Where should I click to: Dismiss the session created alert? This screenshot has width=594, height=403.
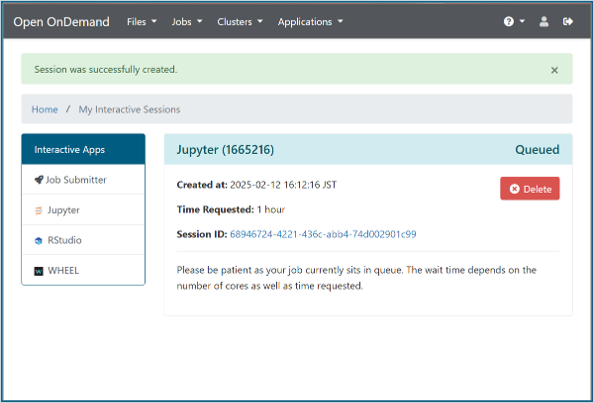(554, 70)
